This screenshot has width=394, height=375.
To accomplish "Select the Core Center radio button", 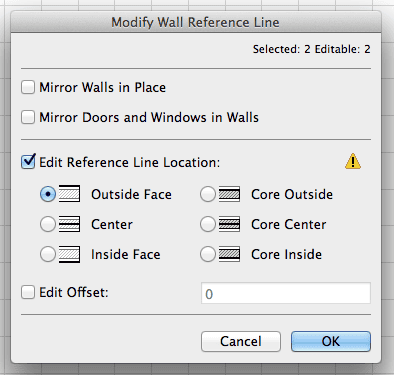I will click(x=208, y=224).
